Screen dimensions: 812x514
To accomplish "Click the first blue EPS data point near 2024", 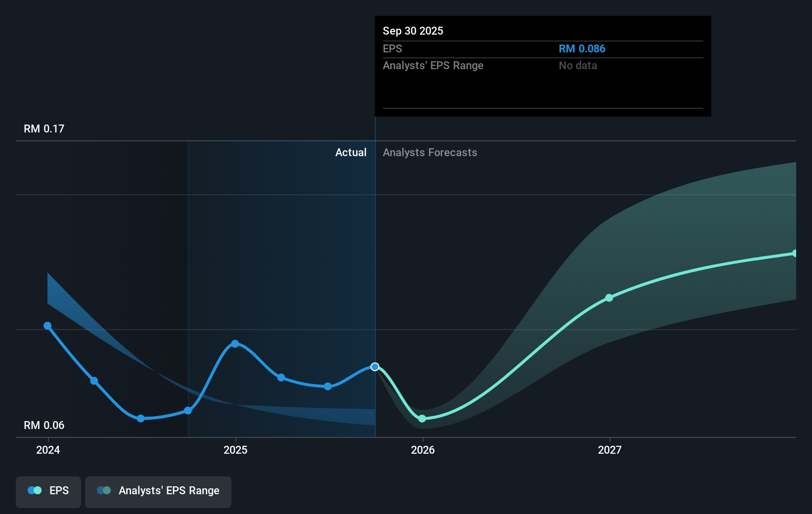I will 47,326.
